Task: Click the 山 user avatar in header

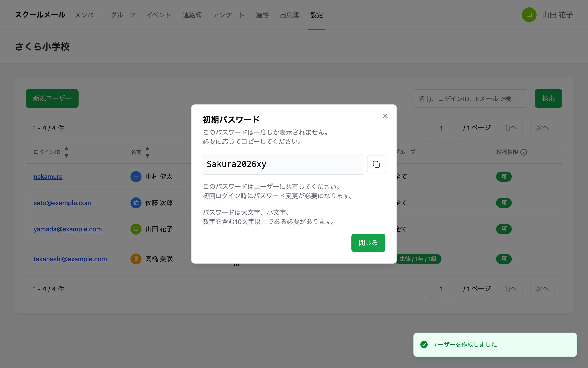Action: point(529,15)
